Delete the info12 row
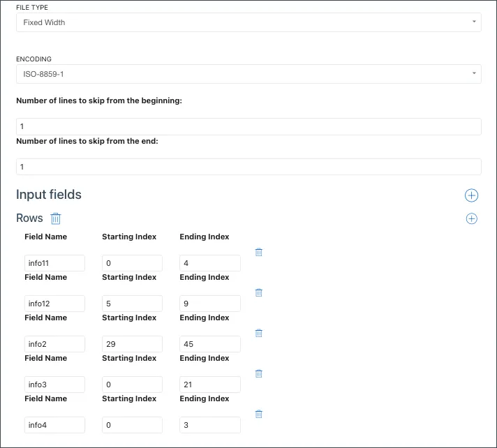This screenshot has height=448, width=497. click(259, 292)
